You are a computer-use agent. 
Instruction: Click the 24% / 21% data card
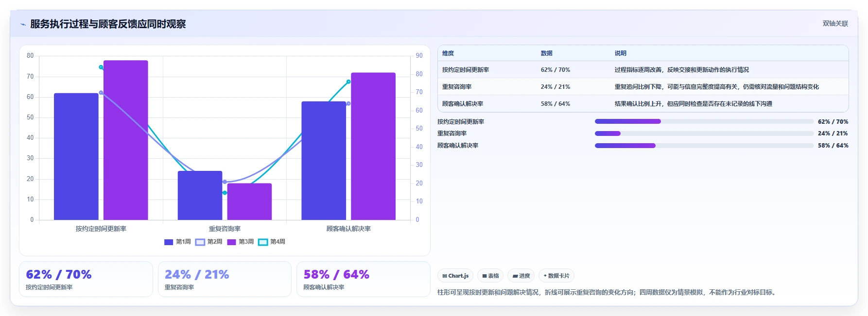[x=225, y=279]
